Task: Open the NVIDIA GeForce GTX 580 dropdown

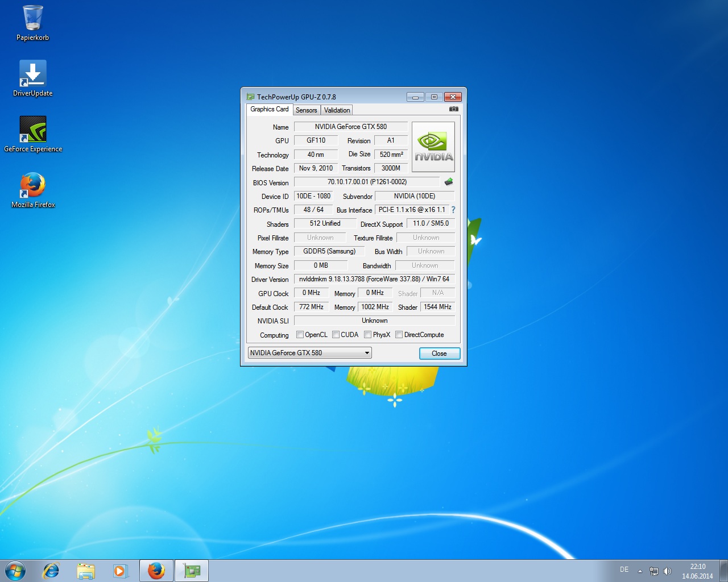Action: (x=310, y=353)
